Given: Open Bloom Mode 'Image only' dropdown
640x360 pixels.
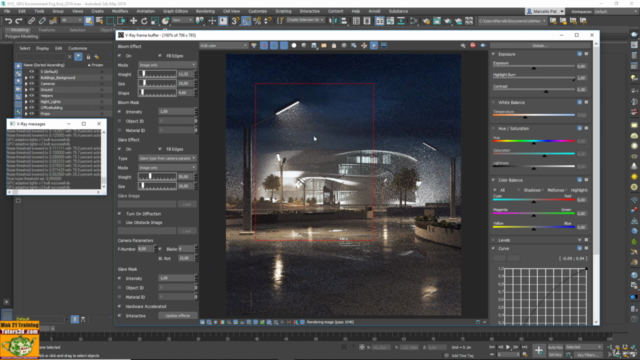Looking at the screenshot, I should [x=167, y=65].
